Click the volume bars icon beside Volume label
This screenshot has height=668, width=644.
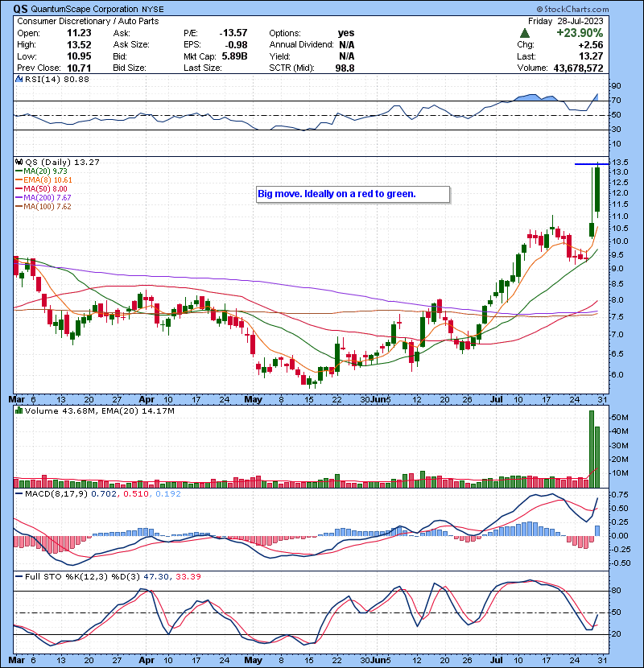tap(19, 410)
